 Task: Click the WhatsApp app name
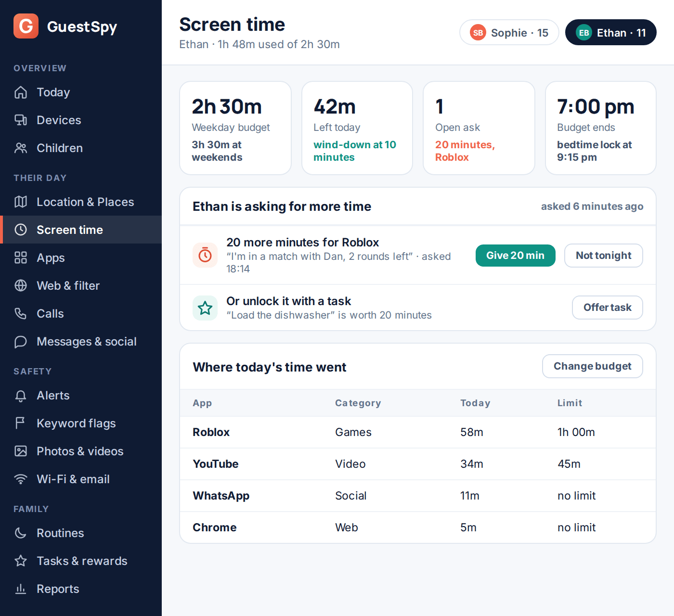[221, 496]
